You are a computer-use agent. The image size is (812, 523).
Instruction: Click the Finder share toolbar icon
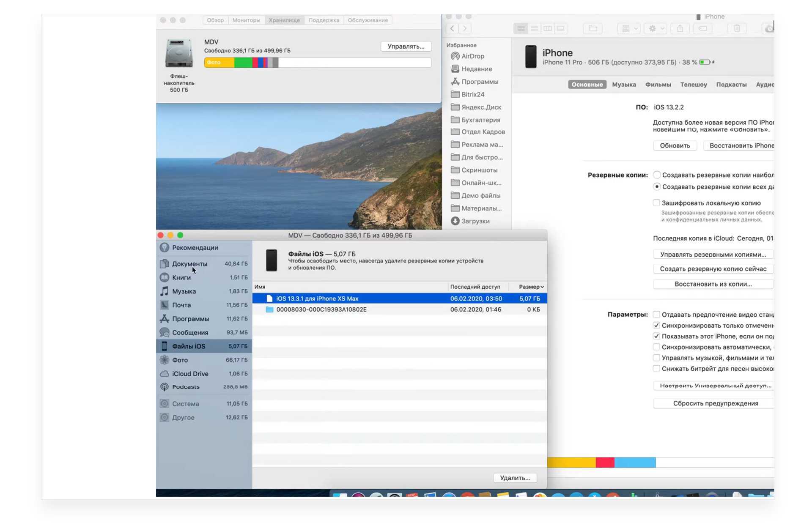(x=680, y=28)
